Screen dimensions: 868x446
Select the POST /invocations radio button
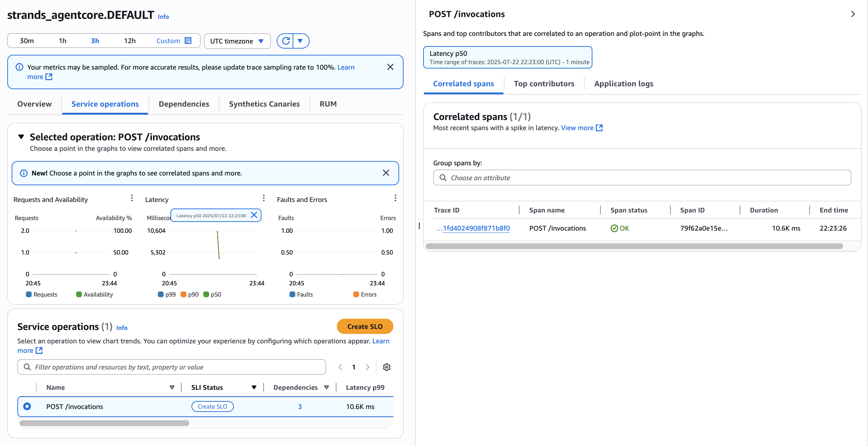[x=27, y=406]
